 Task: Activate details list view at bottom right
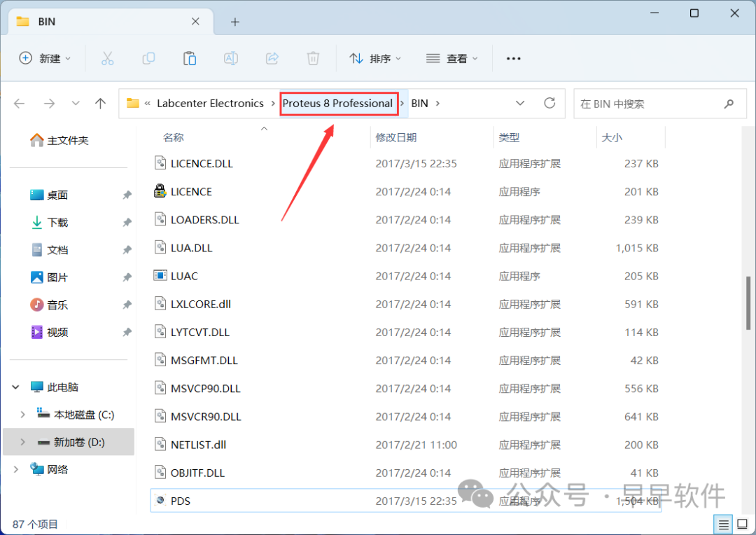point(723,524)
